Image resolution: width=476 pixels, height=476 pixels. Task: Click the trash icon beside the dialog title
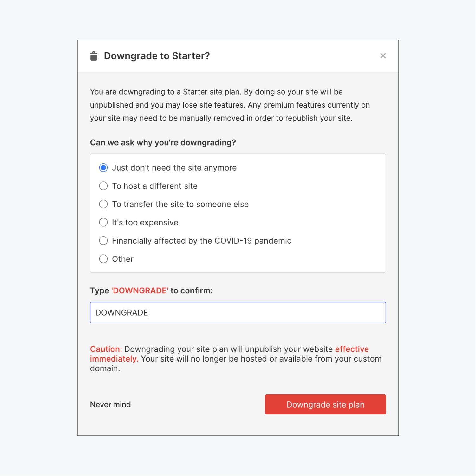pyautogui.click(x=94, y=56)
